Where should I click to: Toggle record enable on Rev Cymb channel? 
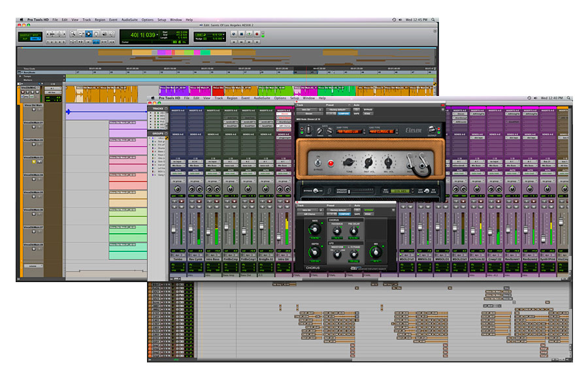coord(199,201)
